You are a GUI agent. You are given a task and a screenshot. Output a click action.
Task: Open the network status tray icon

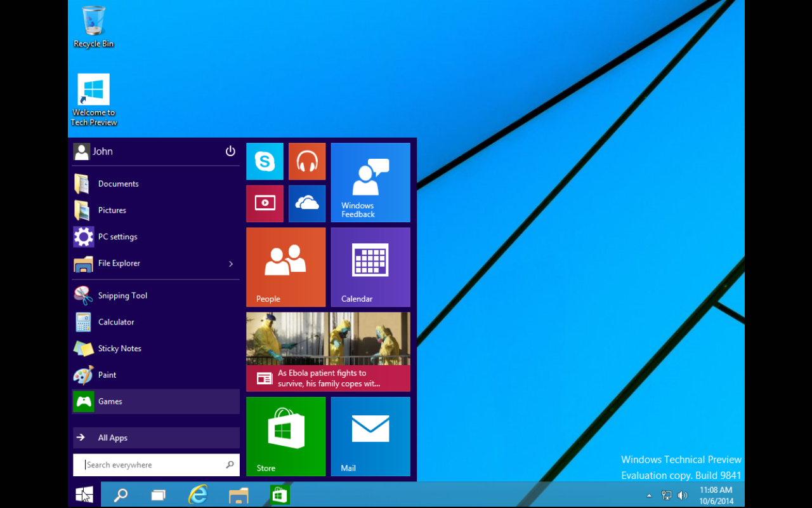click(x=666, y=495)
